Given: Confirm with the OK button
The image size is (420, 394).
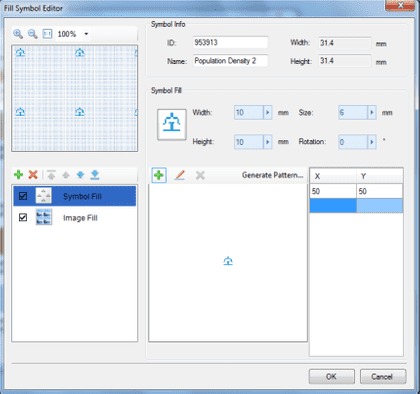Looking at the screenshot, I should tap(331, 377).
